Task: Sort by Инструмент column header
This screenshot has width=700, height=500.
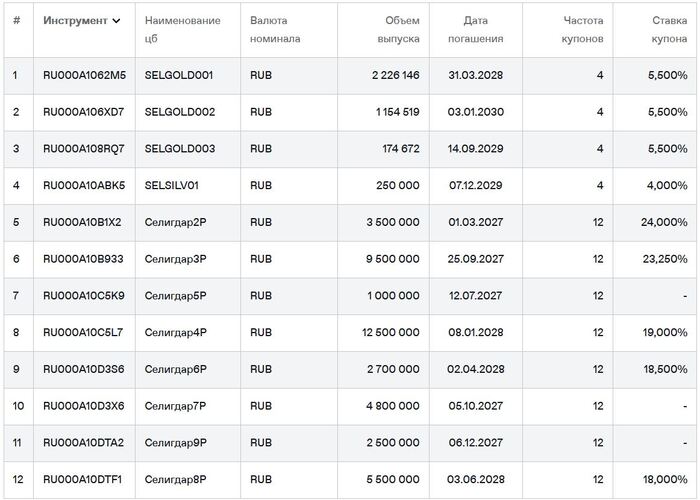Action: tap(75, 21)
